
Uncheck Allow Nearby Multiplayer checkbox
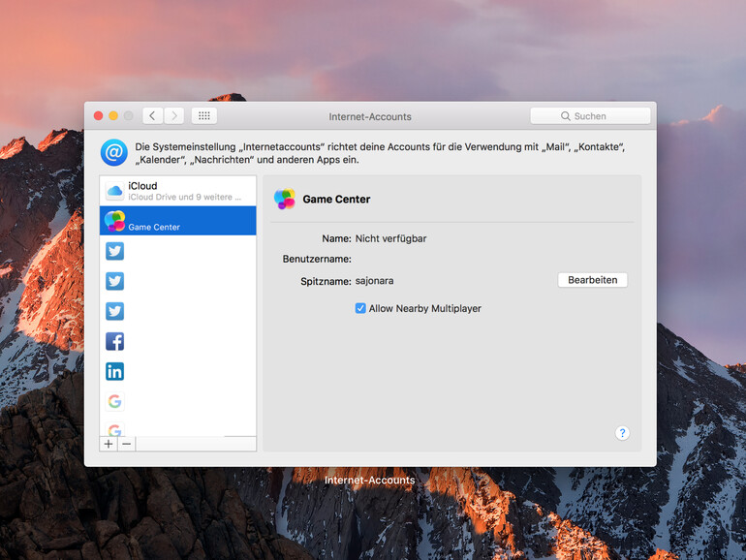pyautogui.click(x=360, y=308)
